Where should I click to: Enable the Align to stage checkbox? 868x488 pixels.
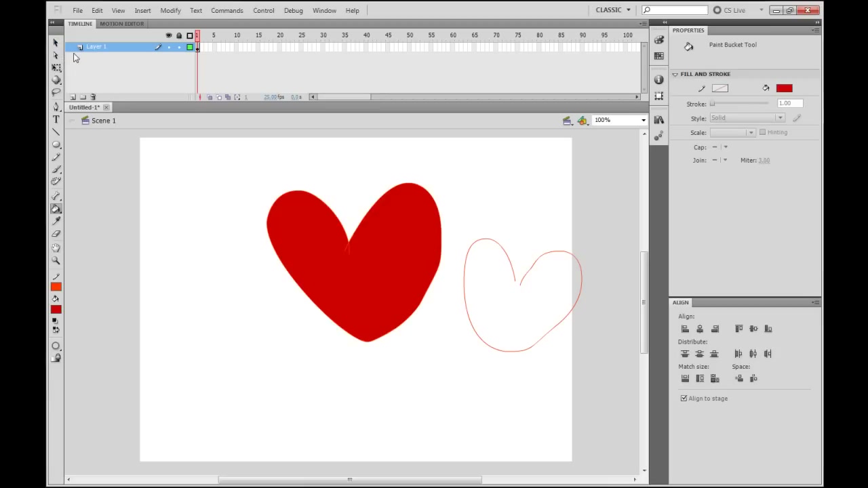(684, 399)
